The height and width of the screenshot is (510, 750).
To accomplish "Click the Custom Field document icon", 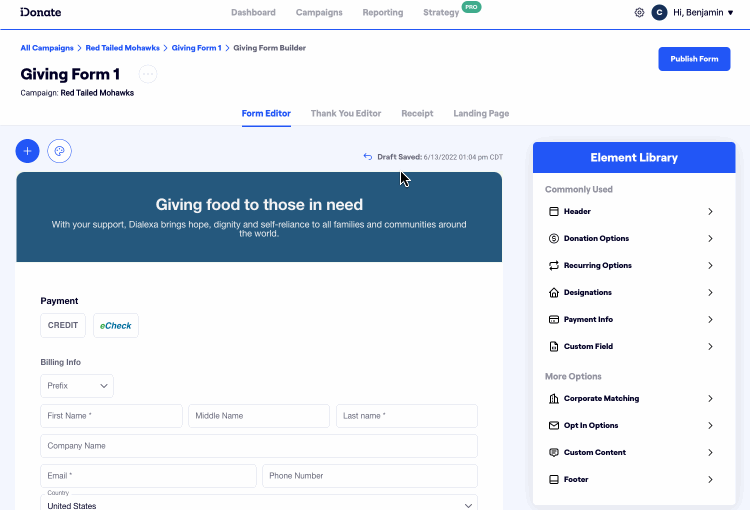I will point(553,346).
